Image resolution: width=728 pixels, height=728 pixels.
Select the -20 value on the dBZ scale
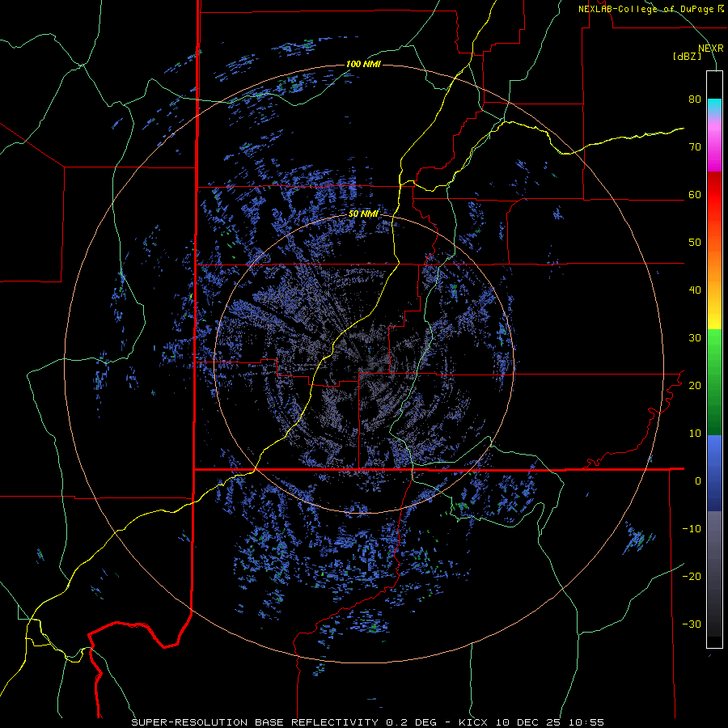tap(692, 576)
